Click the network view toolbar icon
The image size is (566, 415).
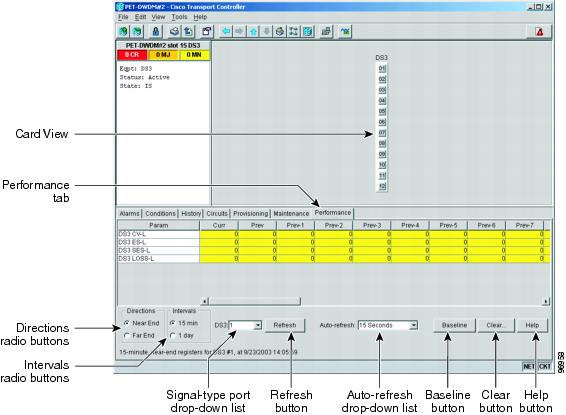click(x=293, y=31)
